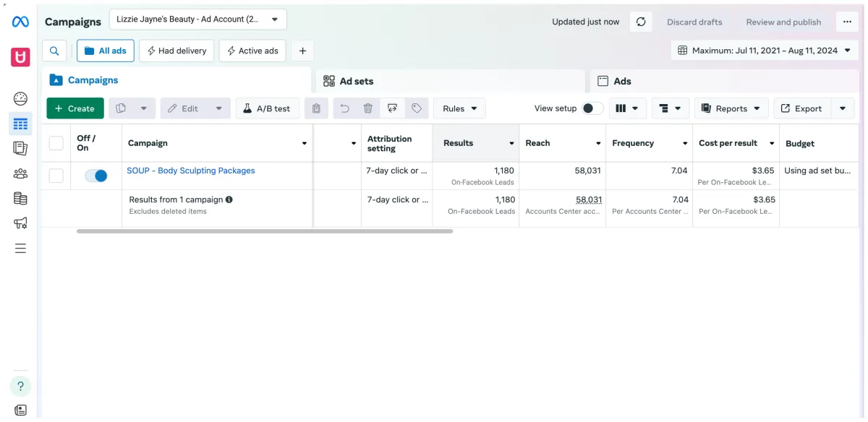Add a new filter view with plus icon

point(302,51)
